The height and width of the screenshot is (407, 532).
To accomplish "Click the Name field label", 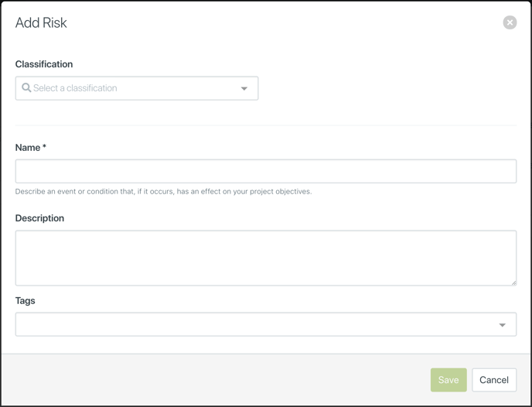I will [28, 148].
